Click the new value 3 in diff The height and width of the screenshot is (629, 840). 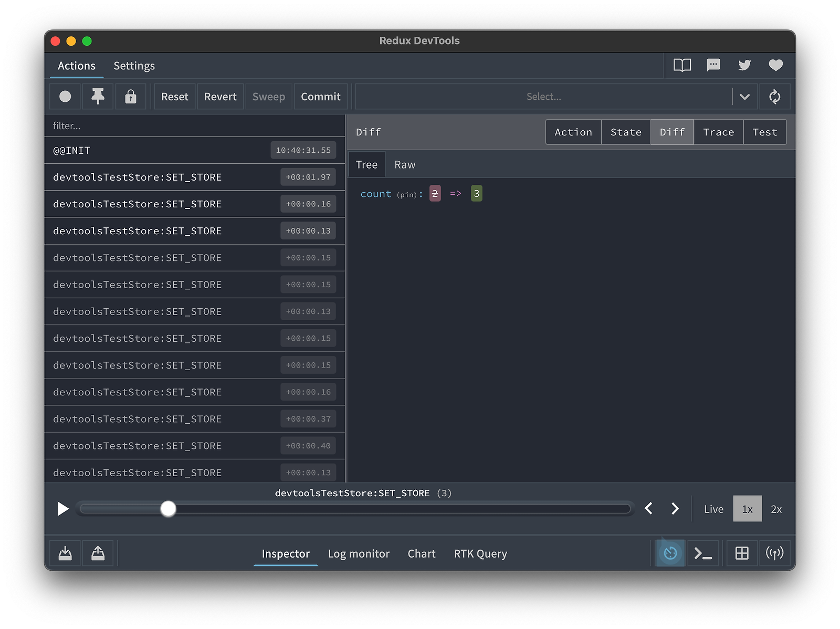tap(476, 193)
